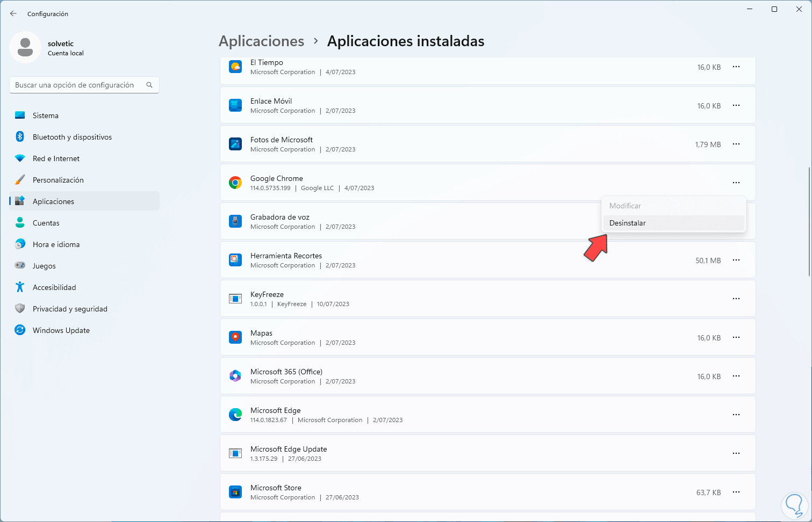Click the Google Chrome app name

pos(277,178)
